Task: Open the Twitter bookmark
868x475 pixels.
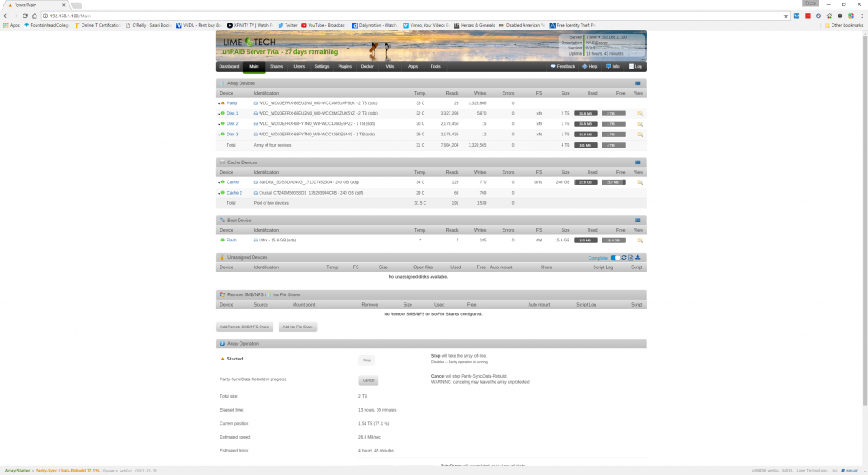Action: [x=287, y=25]
